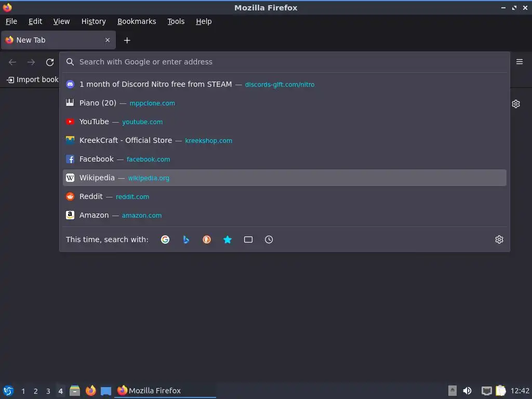Open new tab page personalize gear
The width and height of the screenshot is (532, 399).
pos(516,104)
